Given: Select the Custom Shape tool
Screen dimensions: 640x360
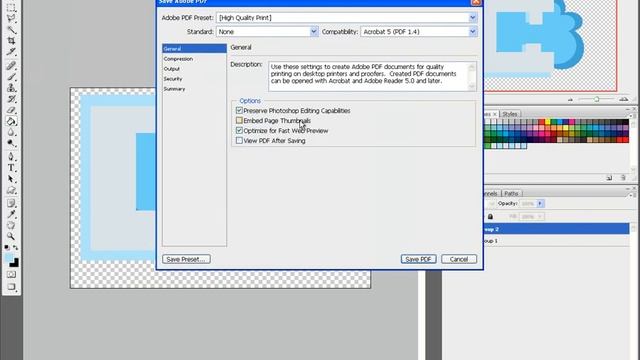Looking at the screenshot, I should pos(11,190).
